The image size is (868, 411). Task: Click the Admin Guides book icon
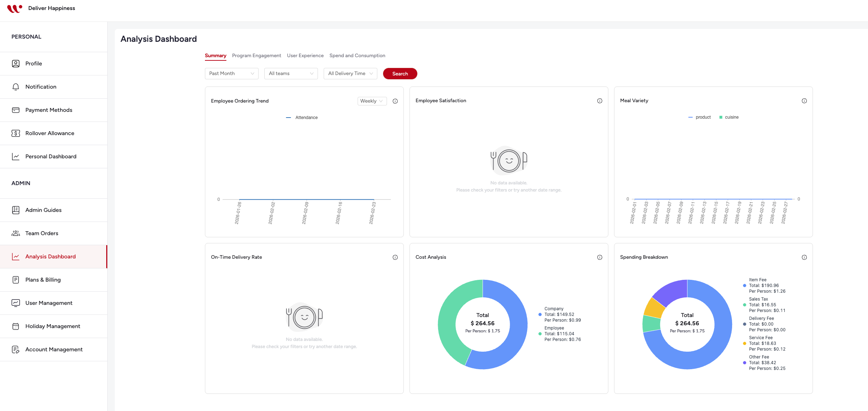16,210
